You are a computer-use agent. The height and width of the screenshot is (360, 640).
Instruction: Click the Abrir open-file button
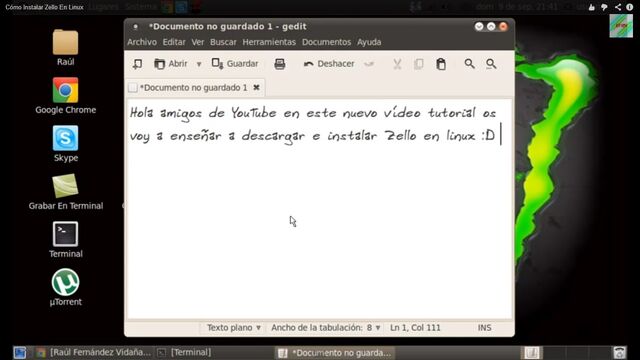coord(171,64)
